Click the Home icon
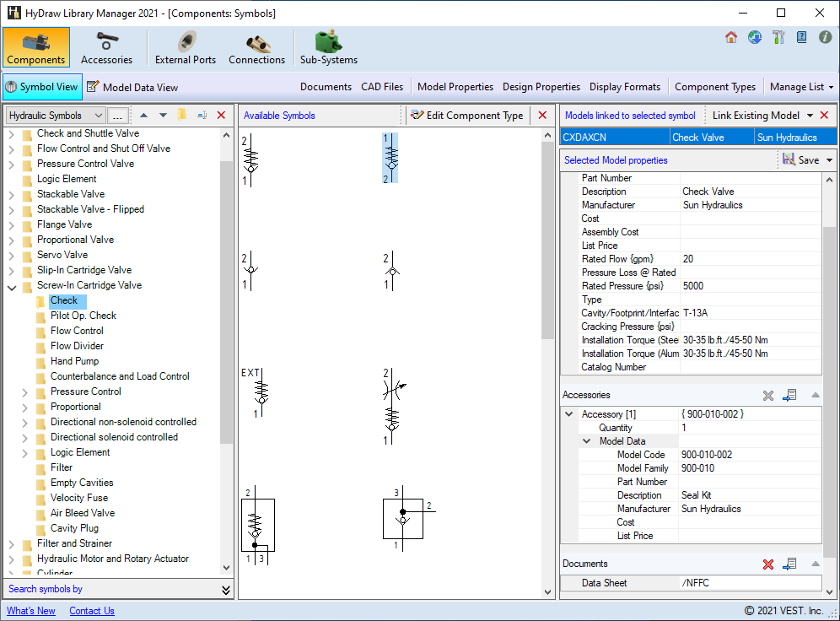The image size is (840, 621). click(x=730, y=37)
